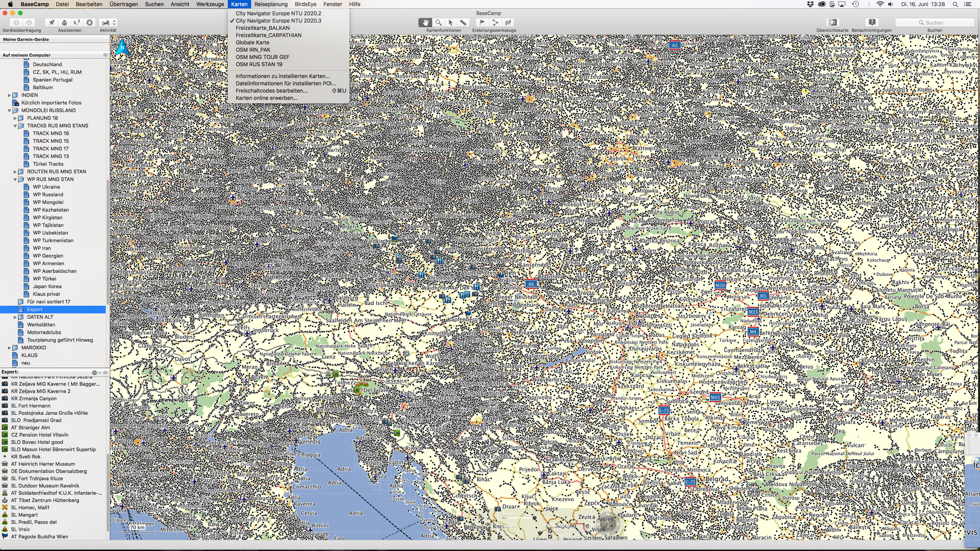The height and width of the screenshot is (551, 980).
Task: Toggle the Karten-Overlays checkbox on map overlay
Action: pos(550,536)
